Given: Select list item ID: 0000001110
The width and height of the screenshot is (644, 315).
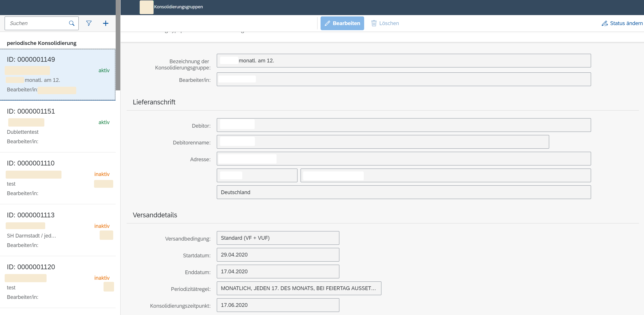Looking at the screenshot, I should pyautogui.click(x=58, y=178).
